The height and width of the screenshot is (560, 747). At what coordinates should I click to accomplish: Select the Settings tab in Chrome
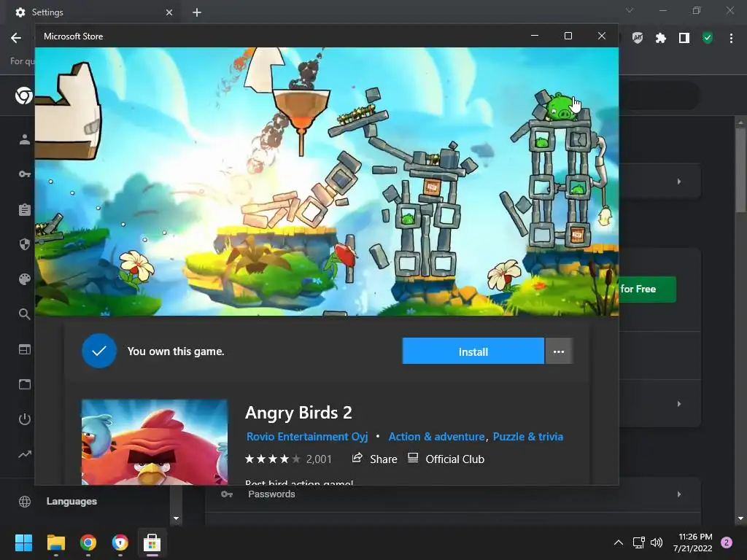click(x=93, y=12)
